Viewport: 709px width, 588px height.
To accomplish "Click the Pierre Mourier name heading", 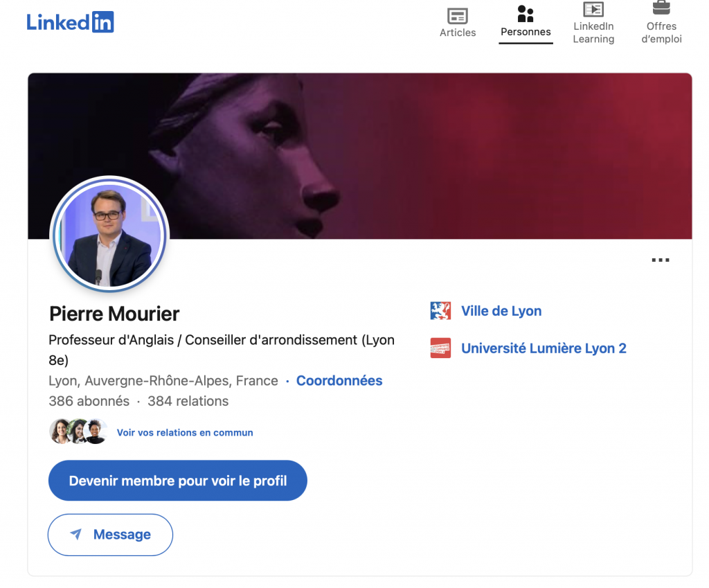I will coord(114,314).
